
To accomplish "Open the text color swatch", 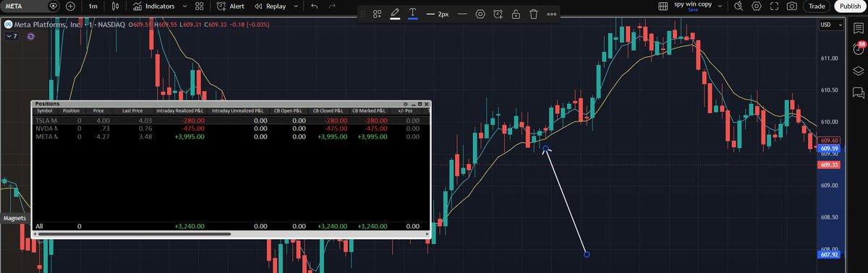I will (413, 14).
